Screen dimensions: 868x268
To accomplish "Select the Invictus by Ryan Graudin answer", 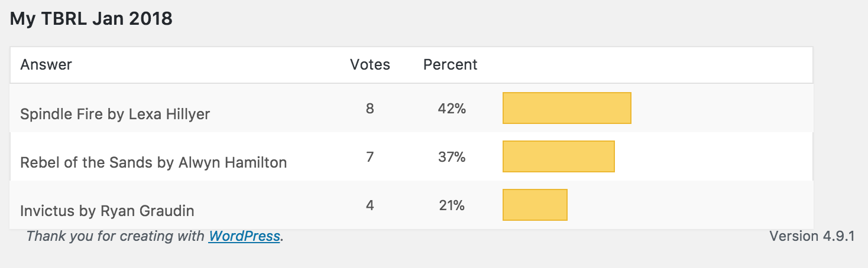I will click(107, 211).
